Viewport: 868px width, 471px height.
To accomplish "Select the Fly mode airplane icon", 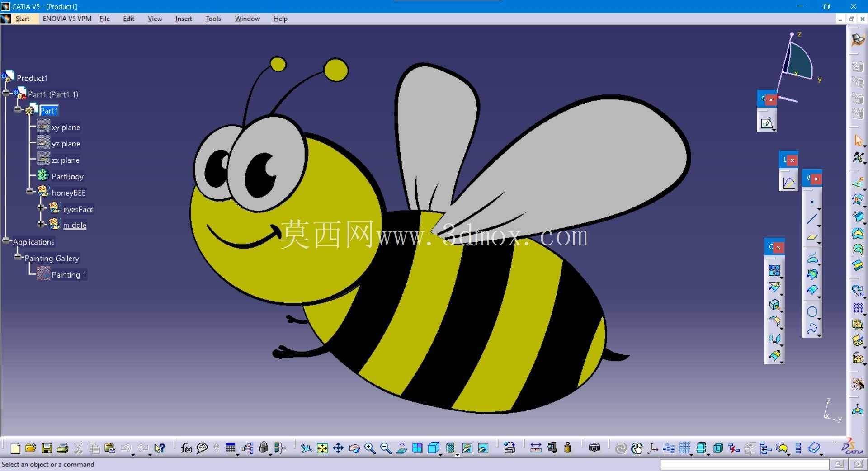I will pyautogui.click(x=306, y=448).
